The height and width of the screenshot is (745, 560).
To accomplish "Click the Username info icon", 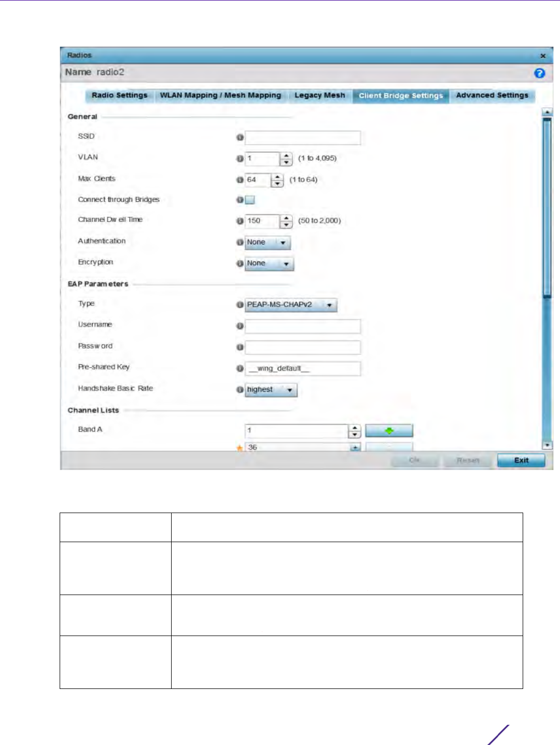I will point(240,326).
